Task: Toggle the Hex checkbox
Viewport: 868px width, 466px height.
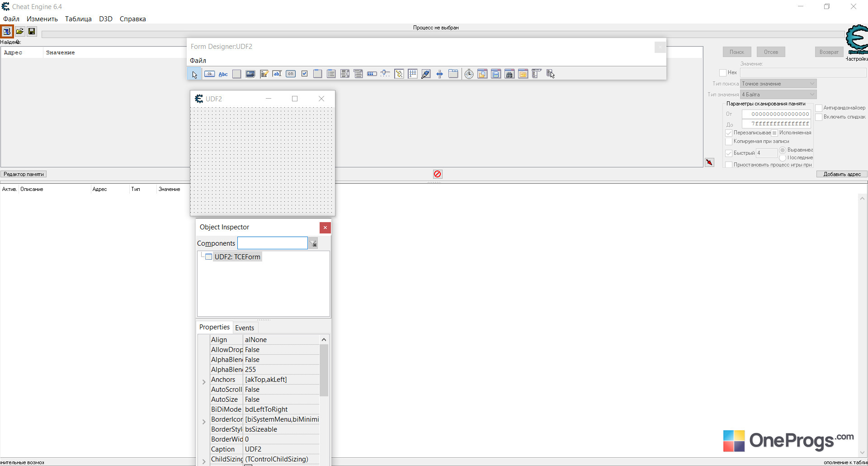Action: point(723,73)
